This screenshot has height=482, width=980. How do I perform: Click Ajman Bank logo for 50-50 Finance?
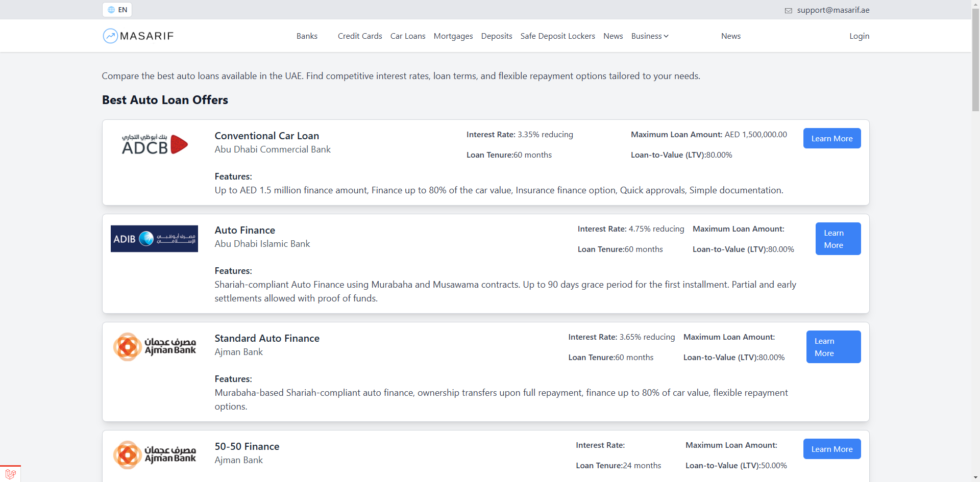point(154,455)
